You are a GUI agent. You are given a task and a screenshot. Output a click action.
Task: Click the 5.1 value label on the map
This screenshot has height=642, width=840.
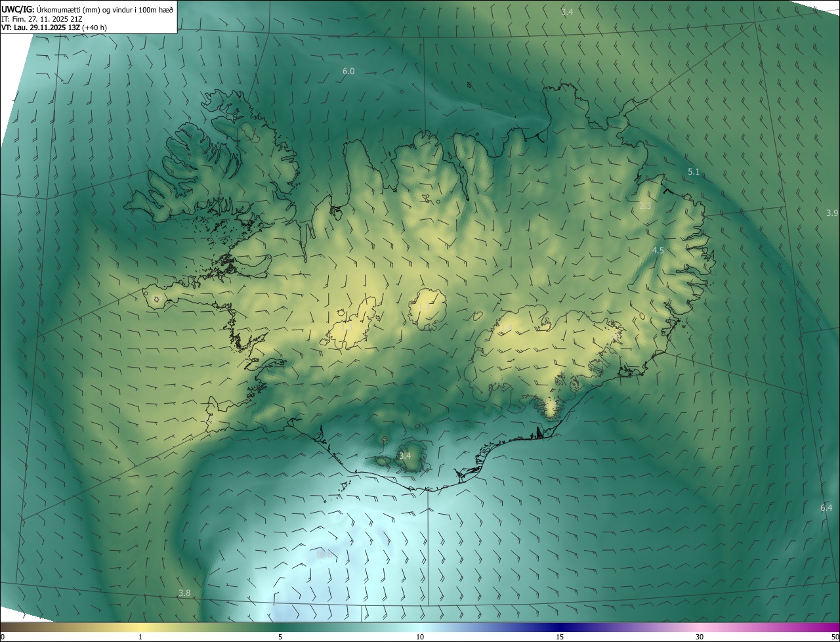tap(694, 171)
